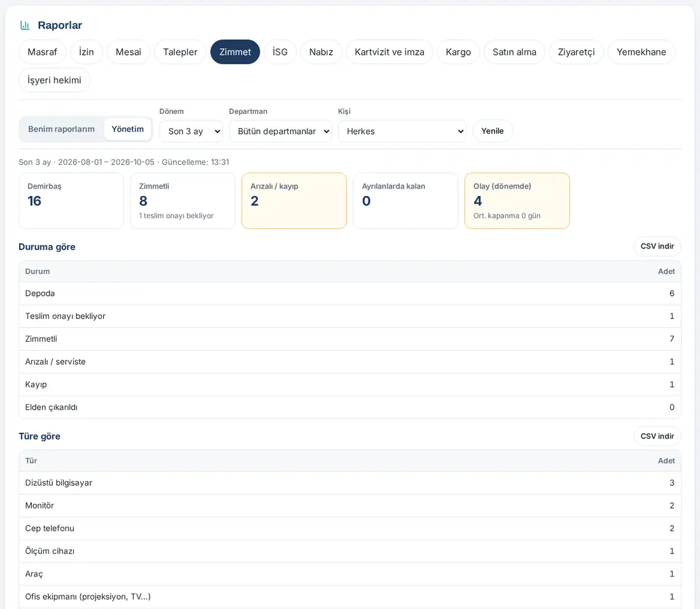Open the İşyeri hekimi tab

(x=54, y=80)
